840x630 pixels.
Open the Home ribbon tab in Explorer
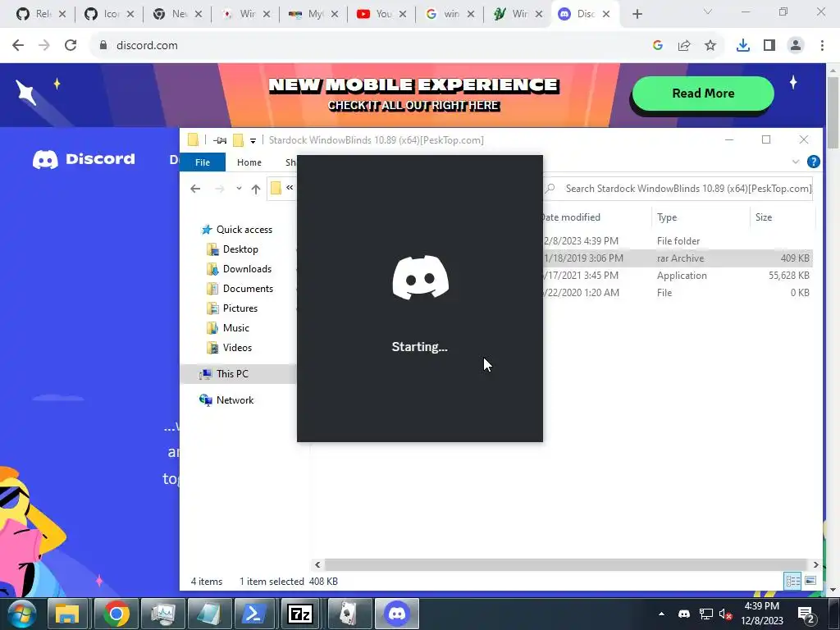249,162
